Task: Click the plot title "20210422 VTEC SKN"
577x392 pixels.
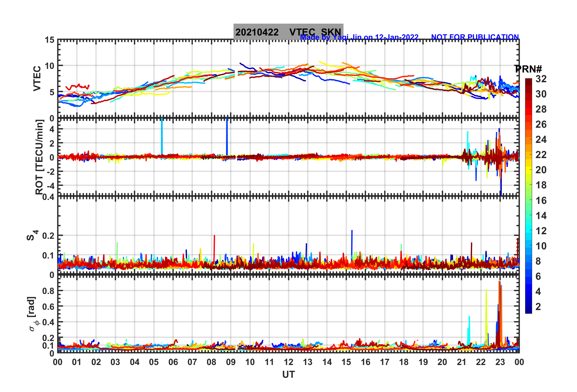Action: pos(288,32)
